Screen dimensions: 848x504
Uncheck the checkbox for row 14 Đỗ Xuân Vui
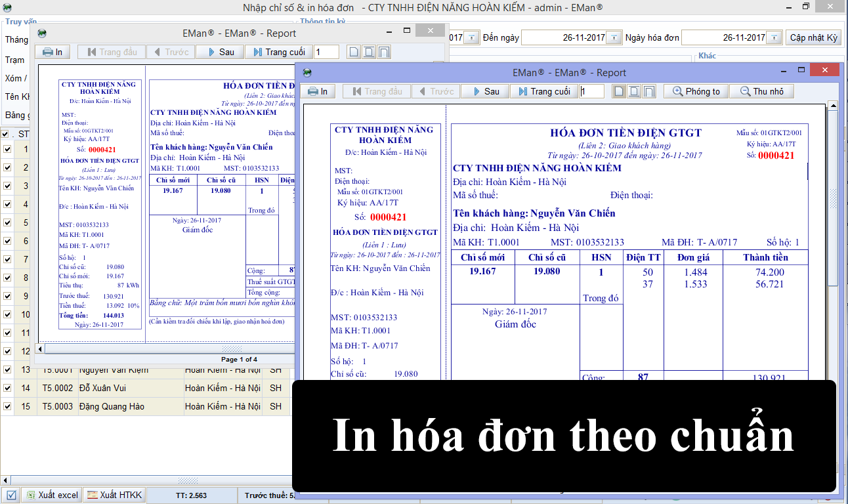(7, 388)
